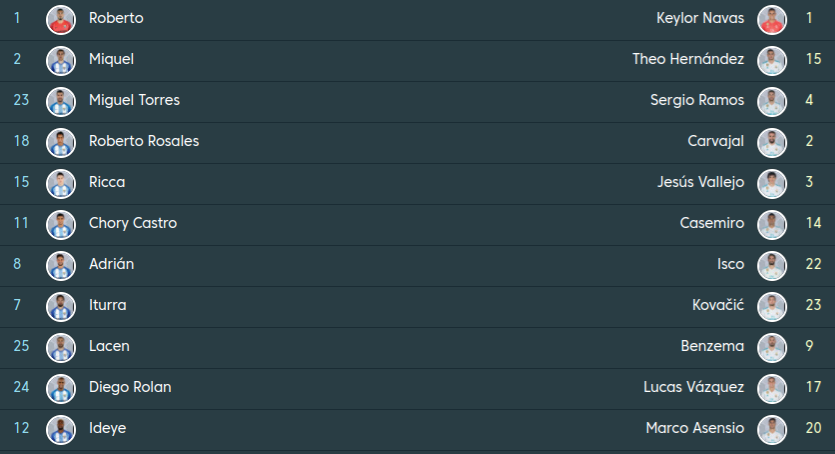Viewport: 835px width, 454px height.
Task: Click Marco Asensio's player avatar
Action: coord(771,429)
